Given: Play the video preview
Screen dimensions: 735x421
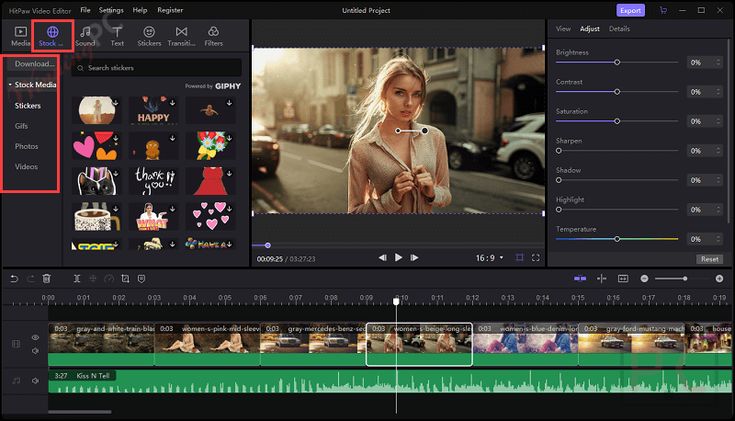Looking at the screenshot, I should [398, 257].
